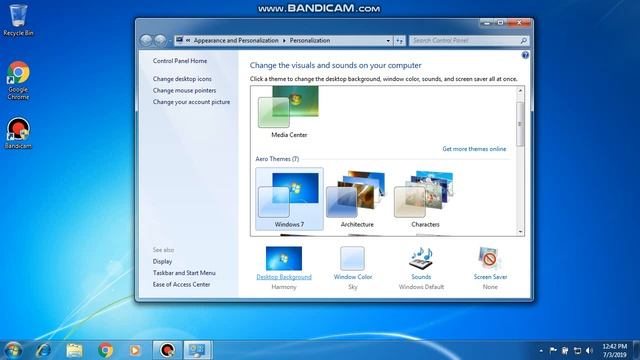This screenshot has width=640, height=360.
Task: Open Windows Media Player from the taskbar
Action: pyautogui.click(x=135, y=350)
